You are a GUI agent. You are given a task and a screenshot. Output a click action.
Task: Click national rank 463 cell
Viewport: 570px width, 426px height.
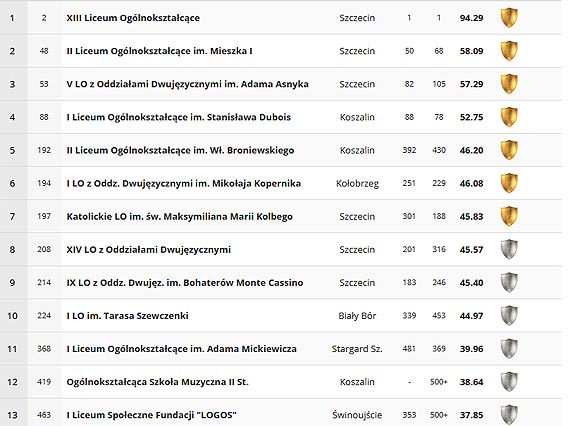(x=44, y=415)
